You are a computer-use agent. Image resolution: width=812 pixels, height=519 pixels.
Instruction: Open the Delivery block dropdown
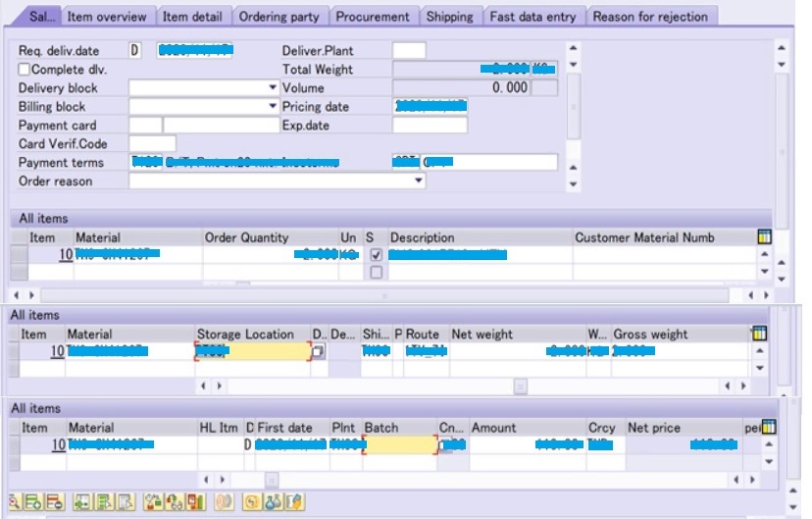click(x=273, y=88)
